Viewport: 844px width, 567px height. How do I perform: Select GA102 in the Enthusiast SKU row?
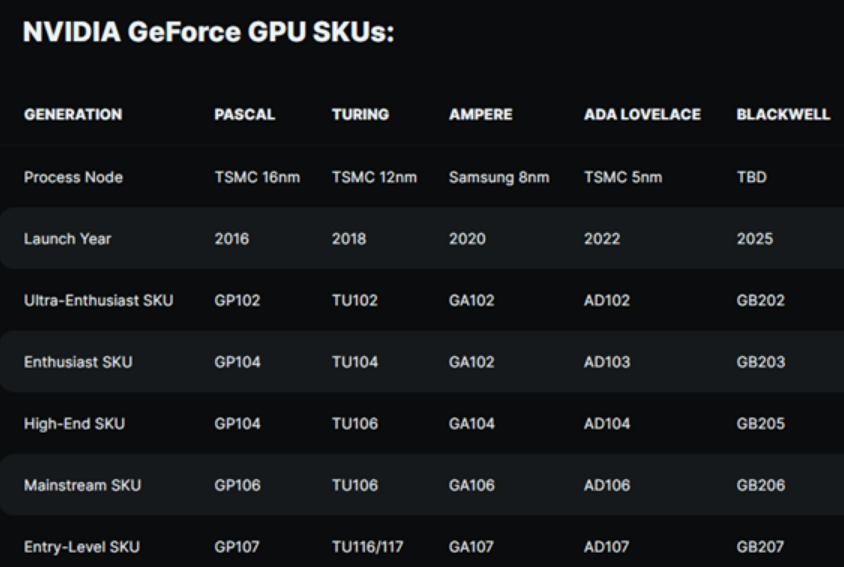click(x=472, y=362)
